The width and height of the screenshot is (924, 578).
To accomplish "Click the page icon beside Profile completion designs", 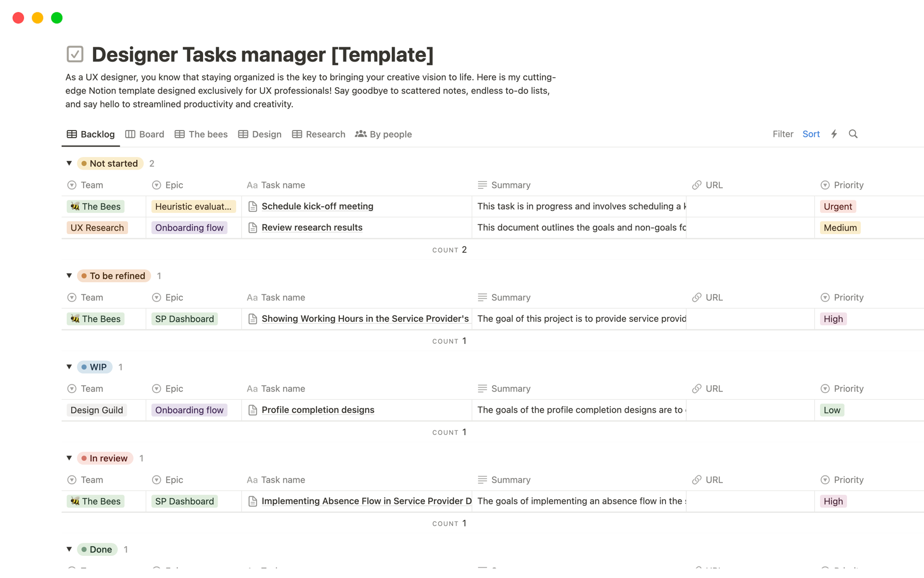I will tap(253, 410).
